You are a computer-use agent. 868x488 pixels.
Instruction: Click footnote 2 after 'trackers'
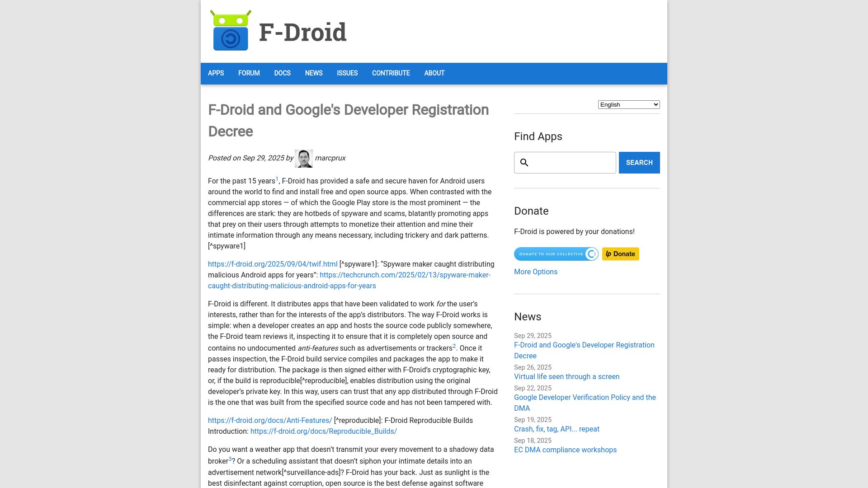point(454,346)
